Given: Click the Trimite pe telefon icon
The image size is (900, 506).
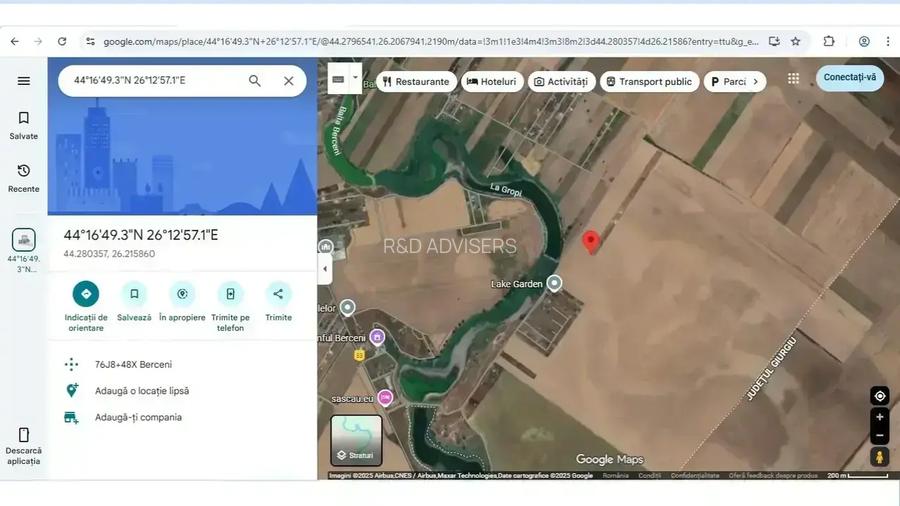Looking at the screenshot, I should pos(230,294).
